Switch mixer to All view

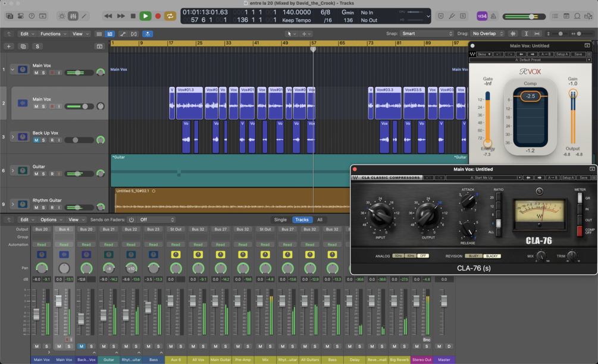[x=320, y=220]
